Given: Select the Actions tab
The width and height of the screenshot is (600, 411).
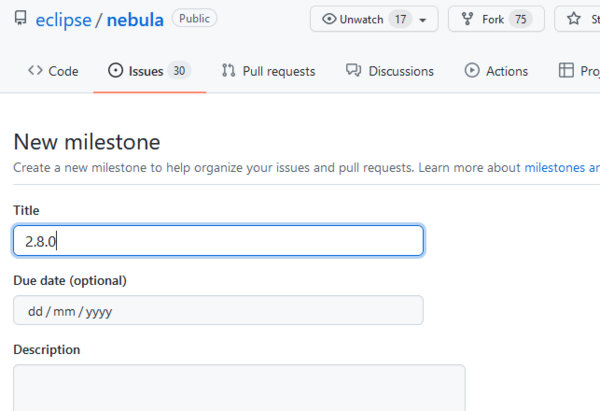Looking at the screenshot, I should tap(496, 71).
